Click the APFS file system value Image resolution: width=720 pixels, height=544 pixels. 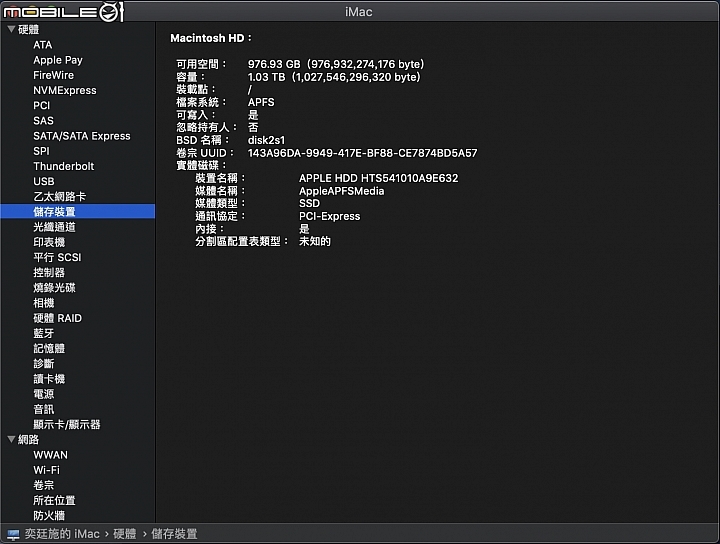click(261, 102)
